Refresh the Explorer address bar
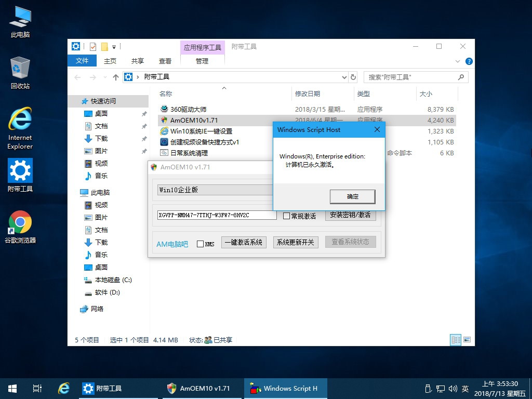 click(x=353, y=77)
